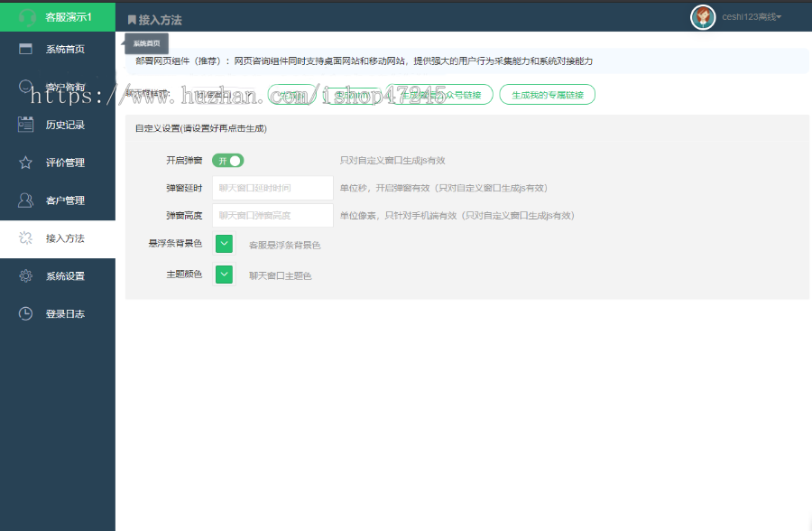
Task: Click the dashed circle icon for 接入方法
Action: coord(25,238)
